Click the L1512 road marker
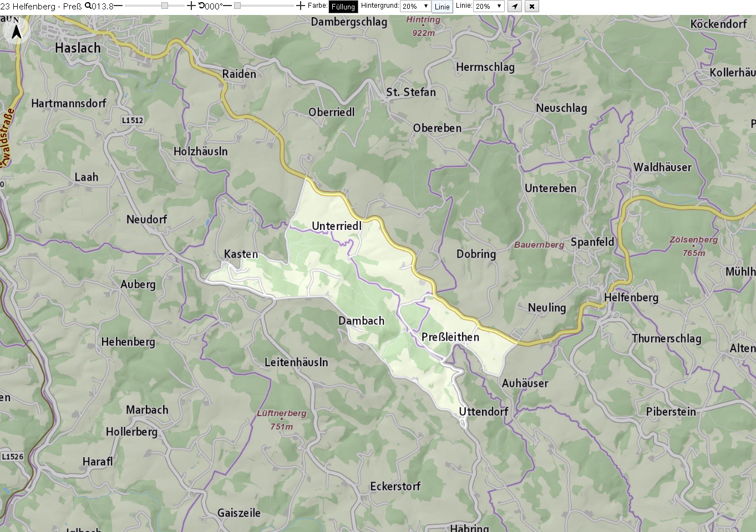The image size is (756, 532). pyautogui.click(x=133, y=120)
